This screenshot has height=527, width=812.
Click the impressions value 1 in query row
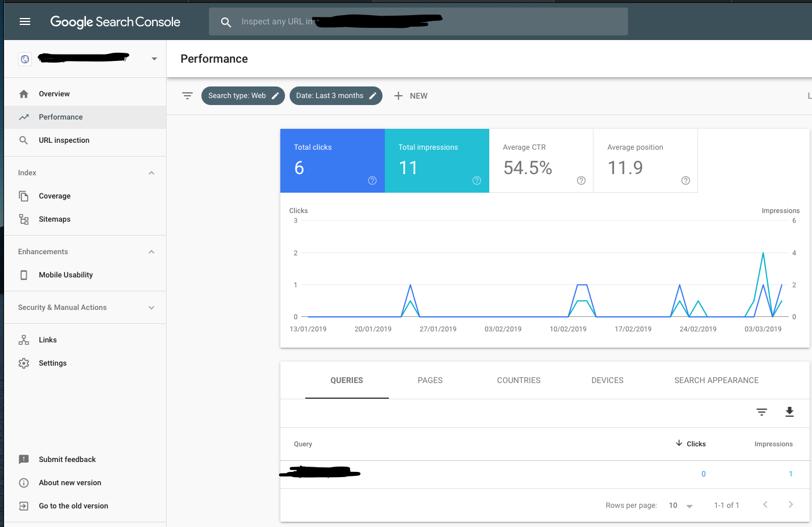(791, 474)
